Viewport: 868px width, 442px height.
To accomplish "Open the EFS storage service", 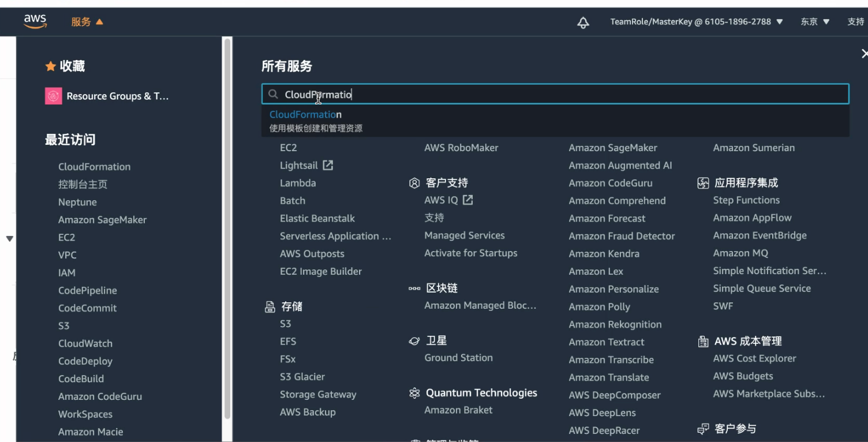I will point(287,342).
